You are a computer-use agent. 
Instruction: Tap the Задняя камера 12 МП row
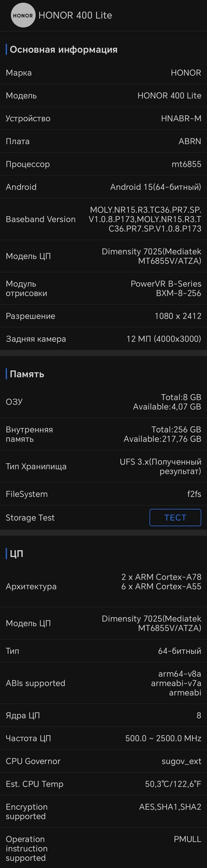tap(103, 339)
